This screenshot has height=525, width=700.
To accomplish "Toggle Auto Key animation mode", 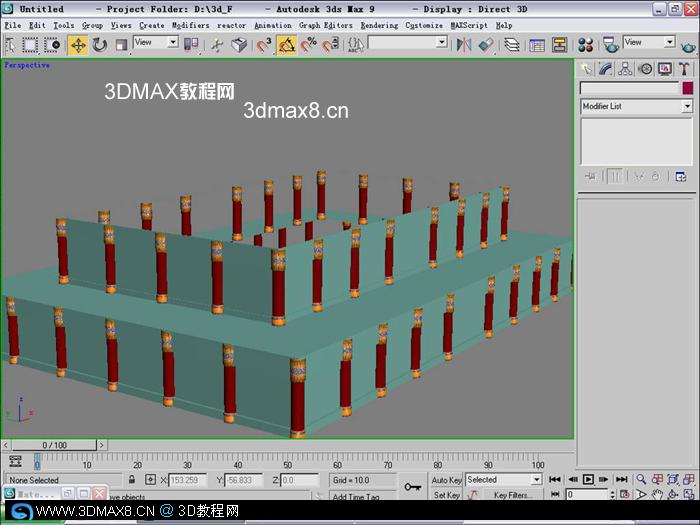I will [x=446, y=480].
